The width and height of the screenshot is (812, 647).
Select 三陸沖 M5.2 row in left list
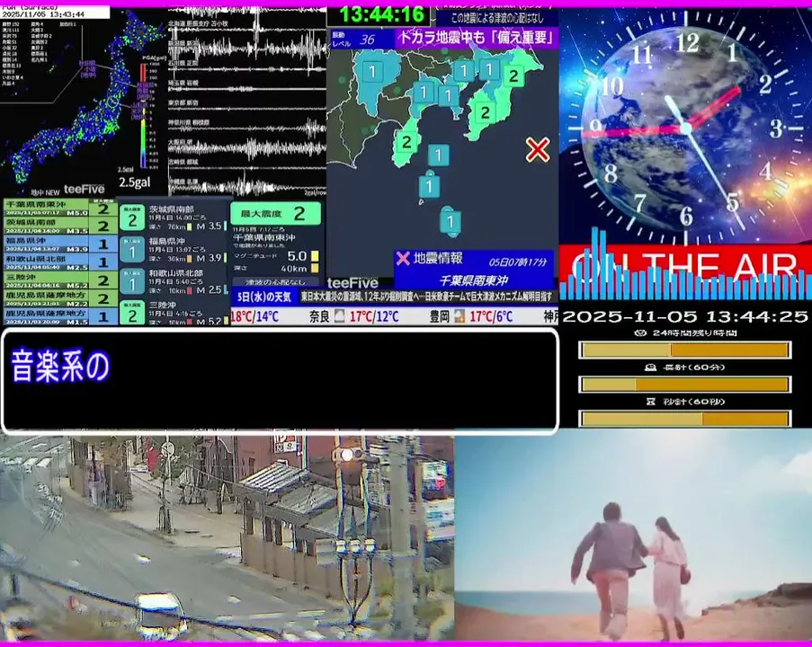tap(60, 280)
